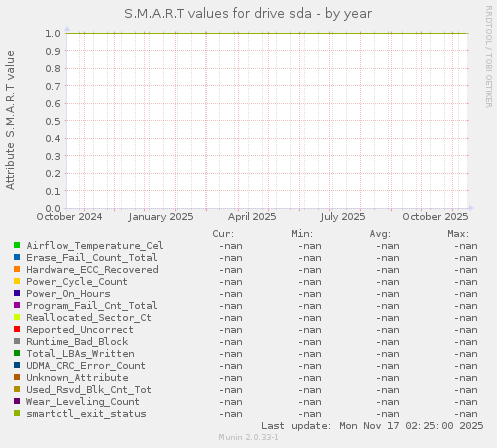497x448 pixels.
Task: Click the dark purple Wear_Leveling_Count swatch
Action: click(17, 401)
